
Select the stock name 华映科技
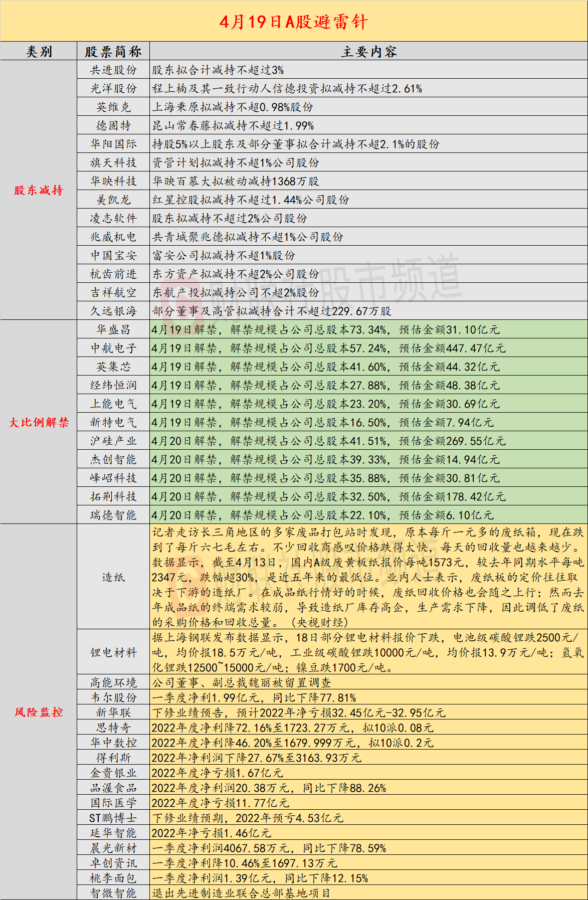pyautogui.click(x=113, y=181)
